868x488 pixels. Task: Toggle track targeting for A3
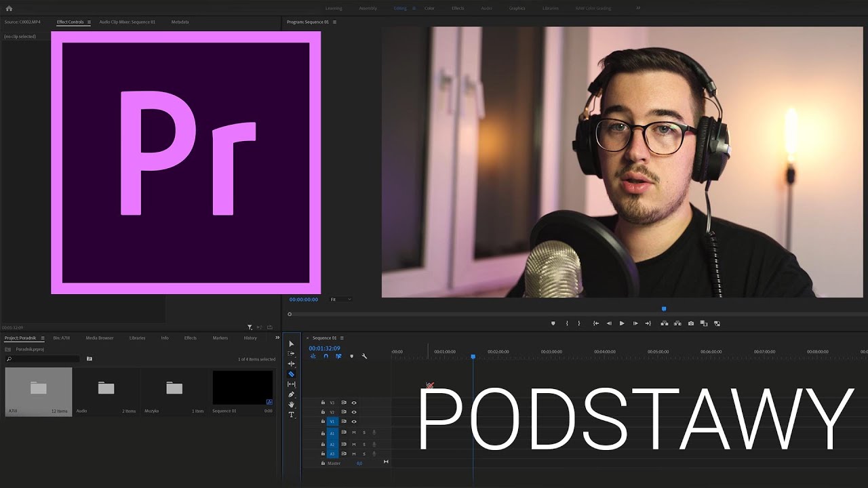[x=332, y=453]
